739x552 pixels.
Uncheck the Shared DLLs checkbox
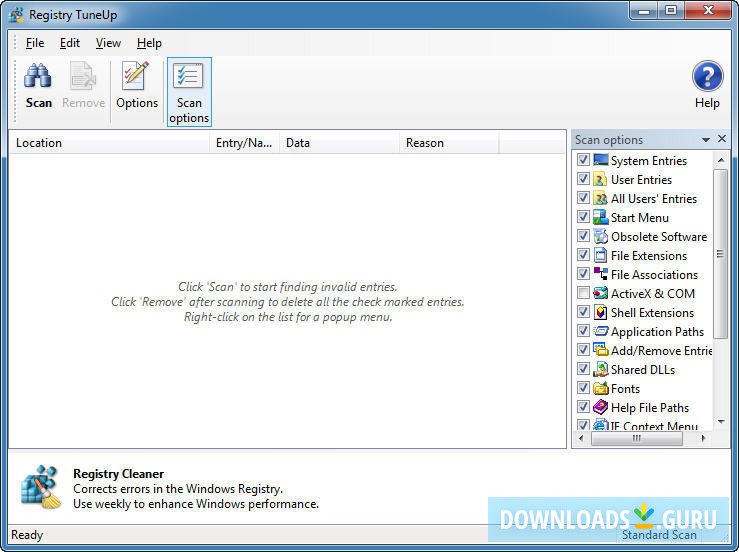coord(583,369)
